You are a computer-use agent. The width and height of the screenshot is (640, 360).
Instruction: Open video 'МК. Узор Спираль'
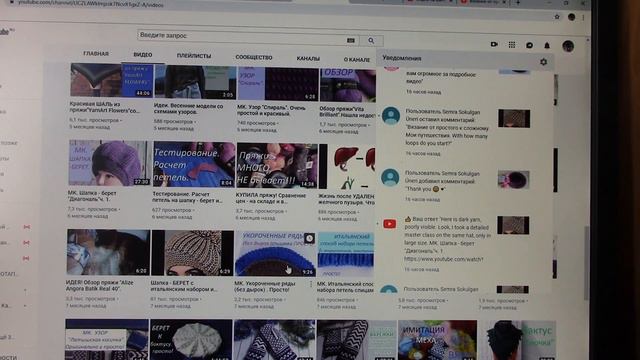(271, 110)
